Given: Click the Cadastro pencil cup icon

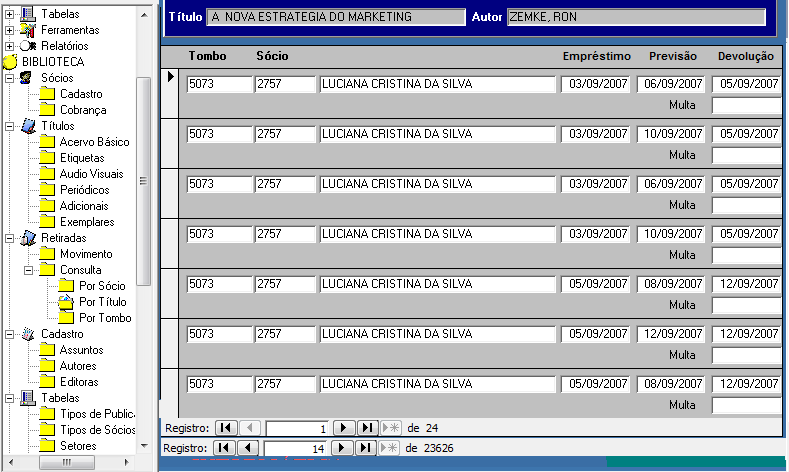Looking at the screenshot, I should click(28, 334).
